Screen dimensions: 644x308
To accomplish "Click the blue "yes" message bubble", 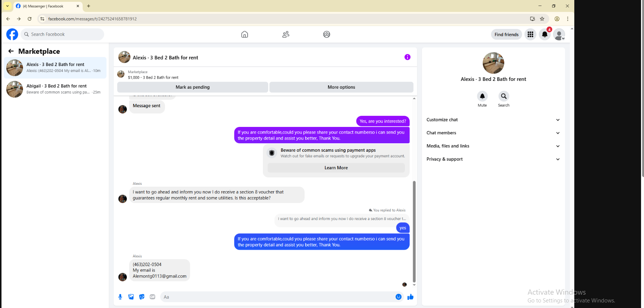I will coord(403,228).
